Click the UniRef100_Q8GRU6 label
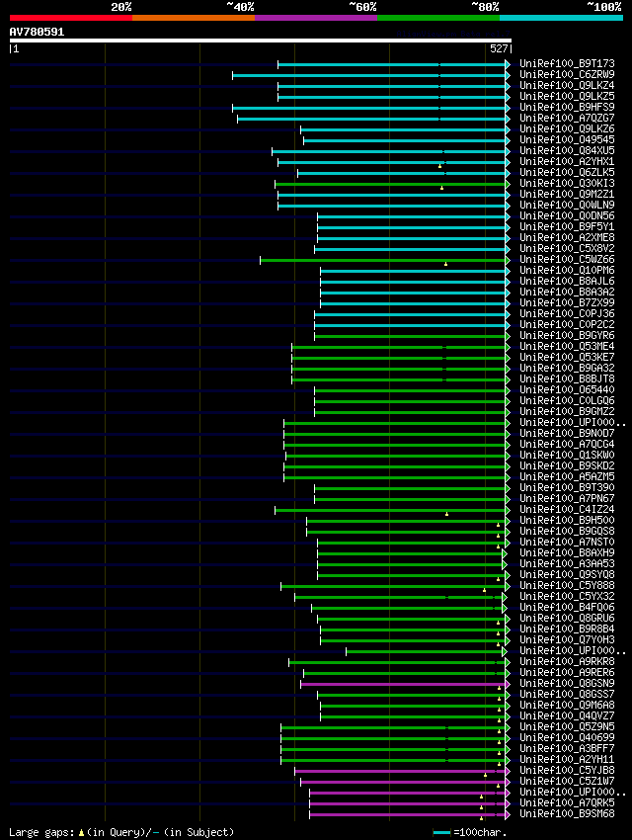 point(567,619)
